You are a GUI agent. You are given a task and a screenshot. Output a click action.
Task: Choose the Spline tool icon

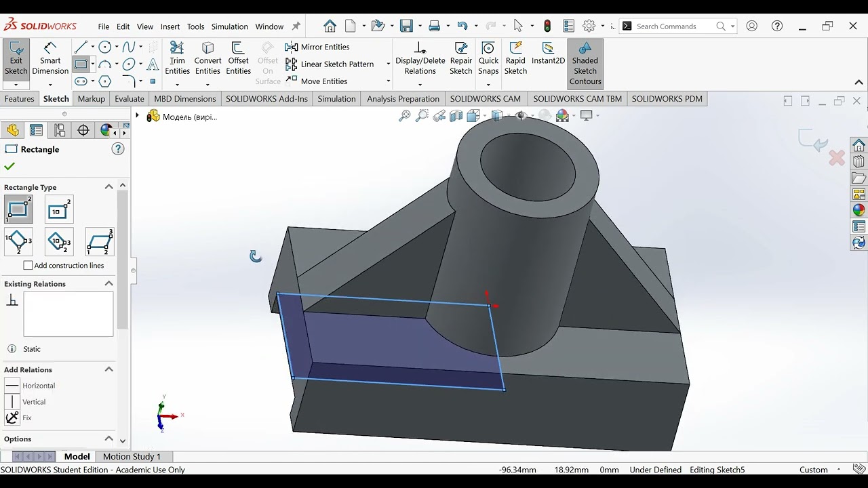pyautogui.click(x=128, y=47)
